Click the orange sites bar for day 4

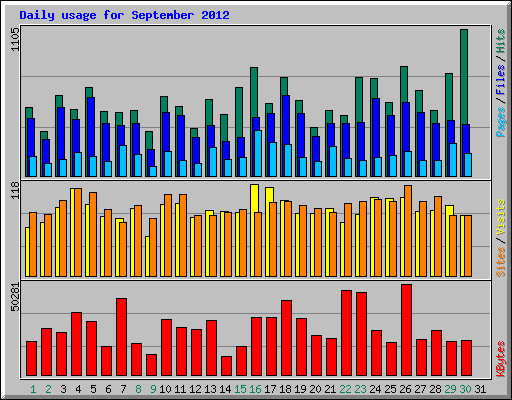click(x=78, y=233)
